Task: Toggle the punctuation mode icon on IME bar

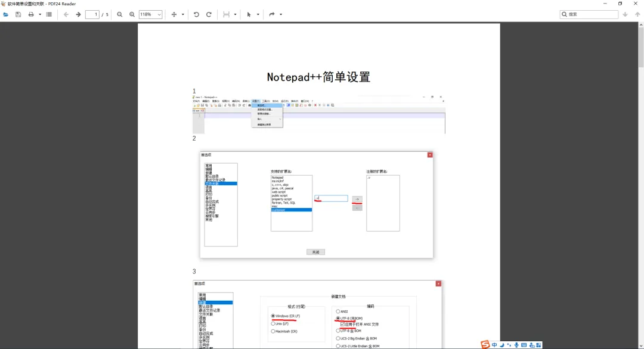Action: pos(509,345)
